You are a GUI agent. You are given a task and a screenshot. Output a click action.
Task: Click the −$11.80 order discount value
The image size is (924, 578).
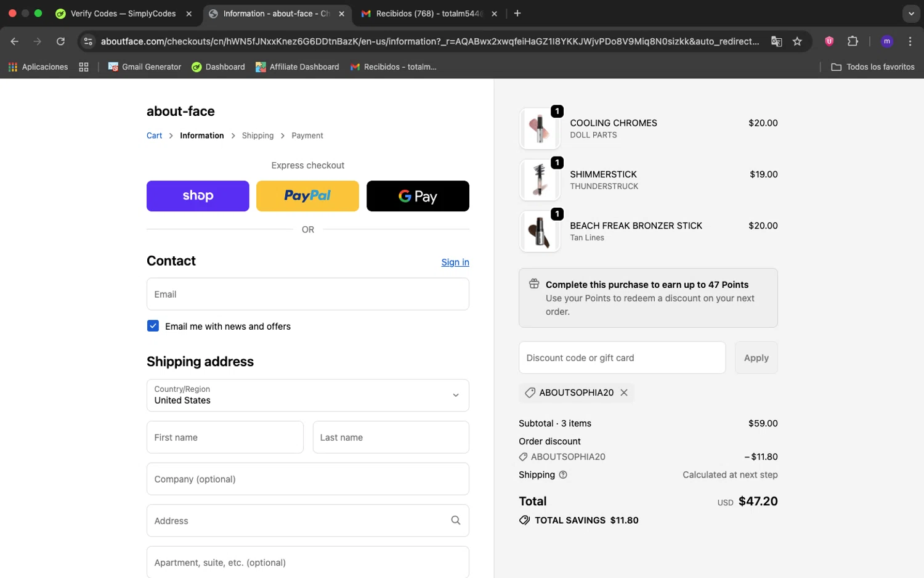pyautogui.click(x=761, y=457)
